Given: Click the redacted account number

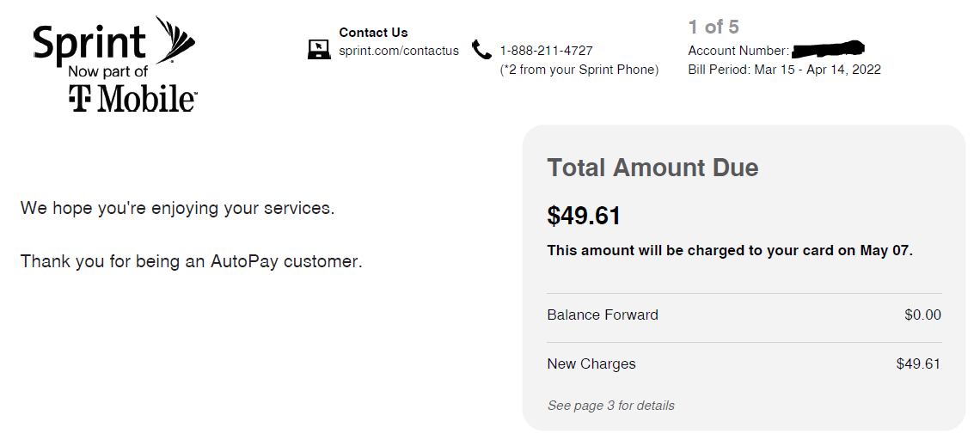Looking at the screenshot, I should coord(828,48).
